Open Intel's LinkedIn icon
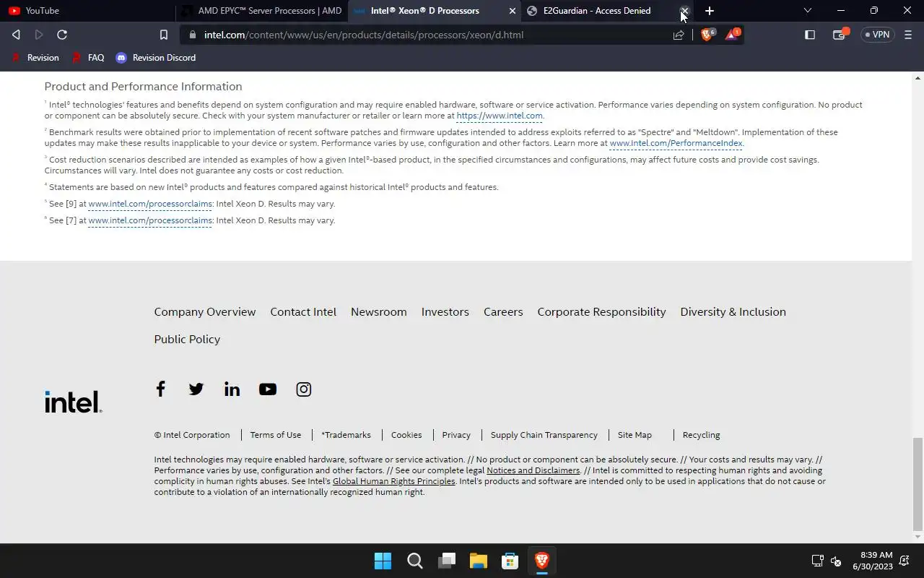The image size is (924, 578). pyautogui.click(x=232, y=389)
